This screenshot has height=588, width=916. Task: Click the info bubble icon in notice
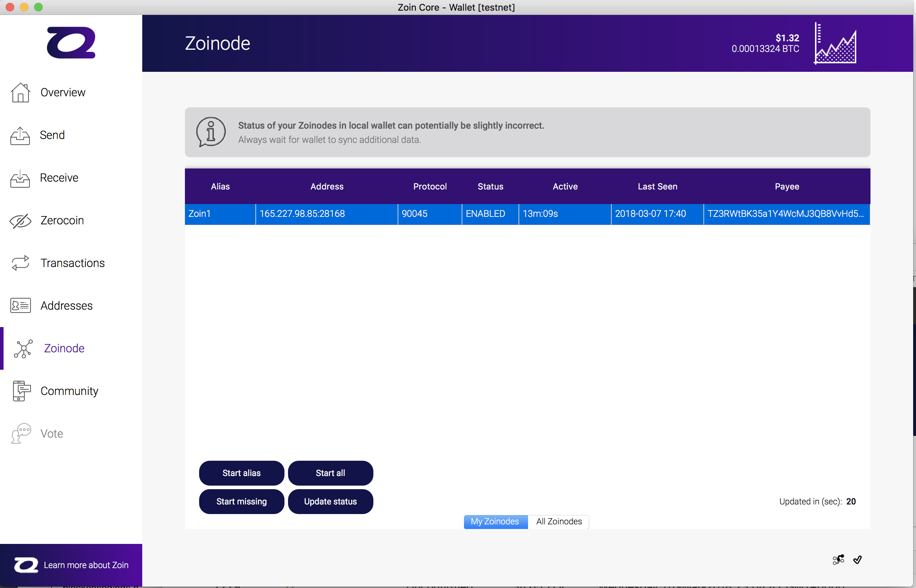point(211,132)
